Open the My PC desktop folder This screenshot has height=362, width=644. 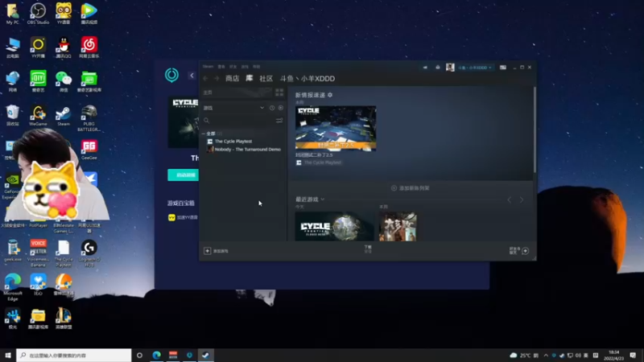coord(13,14)
